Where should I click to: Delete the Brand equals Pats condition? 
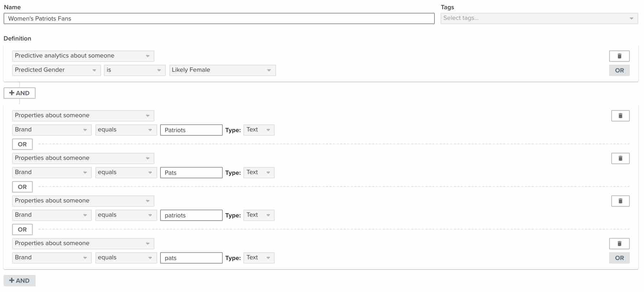click(x=620, y=158)
